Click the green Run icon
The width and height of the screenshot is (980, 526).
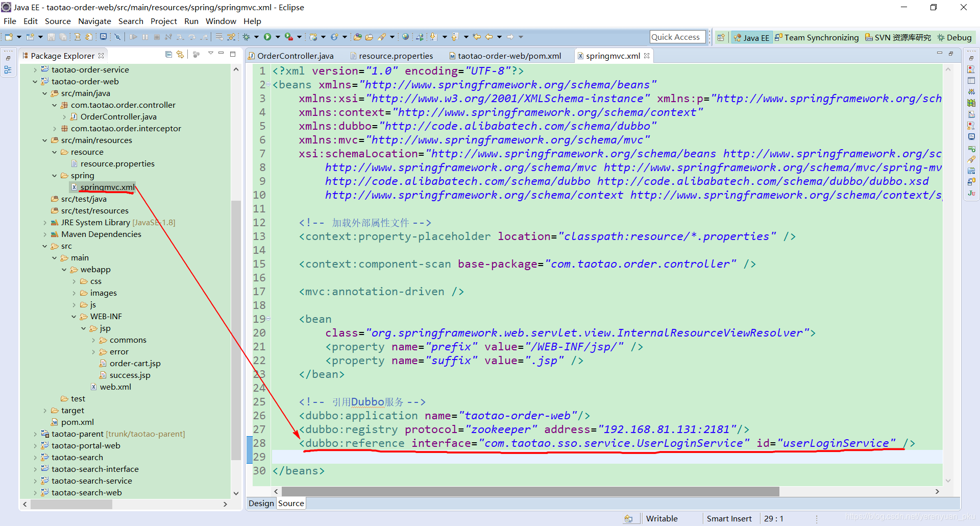(267, 37)
